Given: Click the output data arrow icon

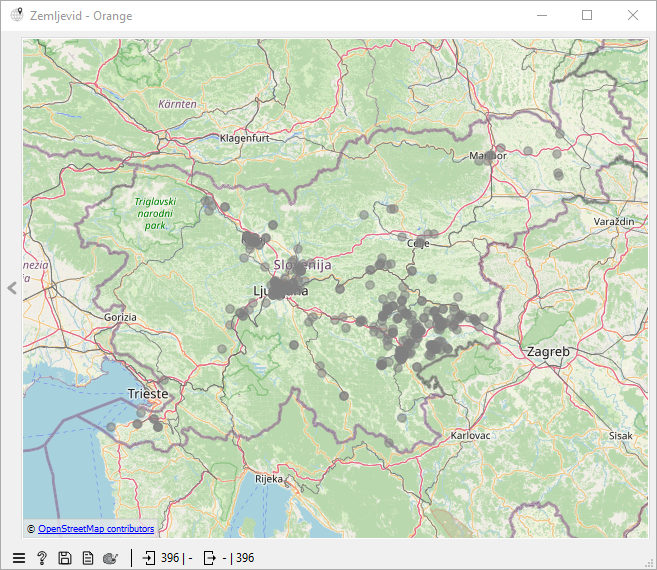Looking at the screenshot, I should [209, 558].
